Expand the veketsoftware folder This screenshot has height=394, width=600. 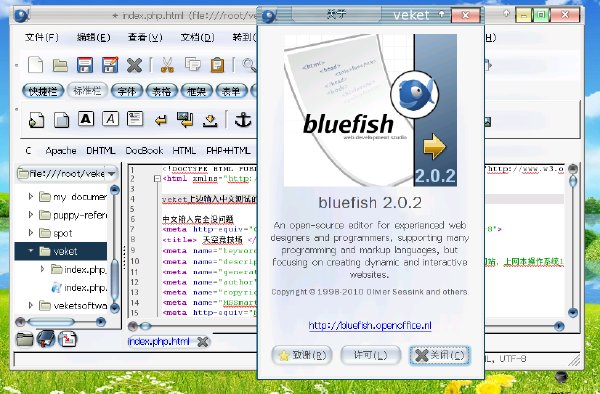[x=31, y=305]
